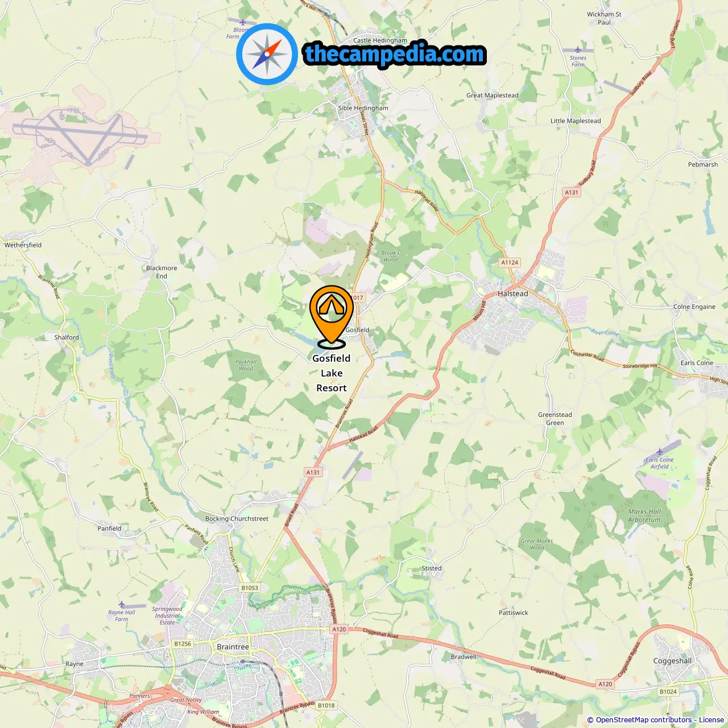Click the A1124 road shield
This screenshot has height=728, width=728.
[510, 262]
